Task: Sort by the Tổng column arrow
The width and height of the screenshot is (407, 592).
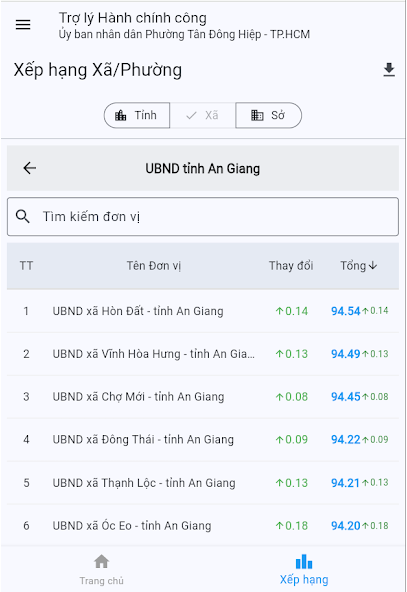Action: point(373,266)
